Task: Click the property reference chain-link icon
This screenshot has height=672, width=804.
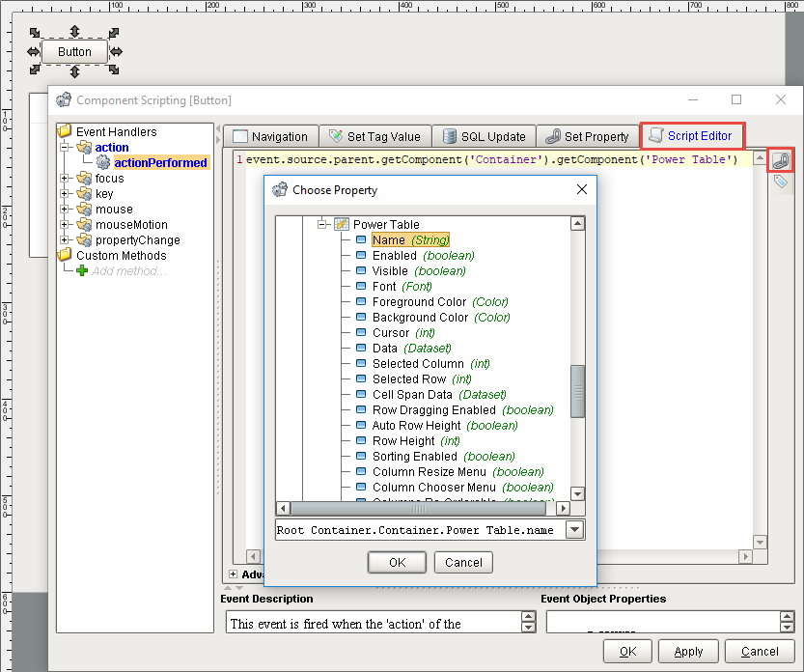Action: tap(781, 160)
